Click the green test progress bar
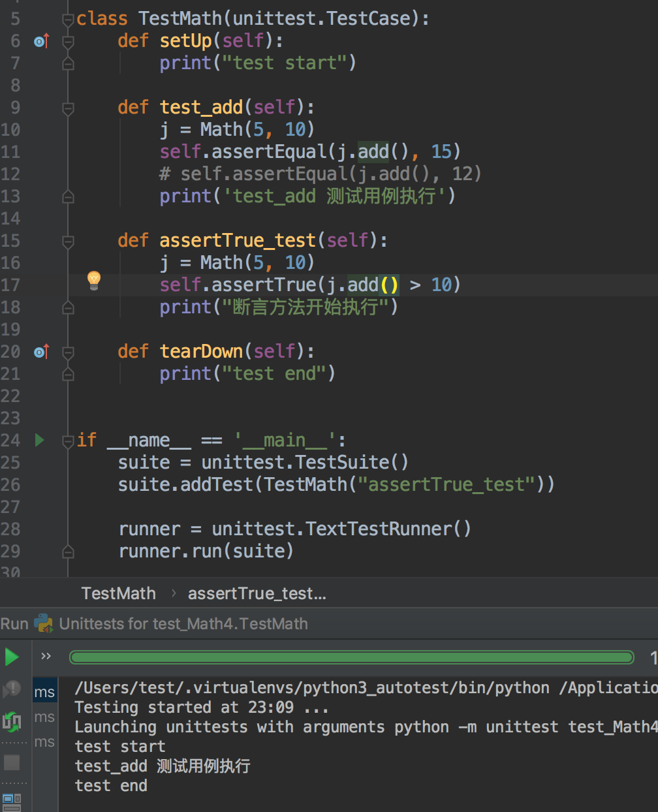The width and height of the screenshot is (658, 812). (352, 657)
